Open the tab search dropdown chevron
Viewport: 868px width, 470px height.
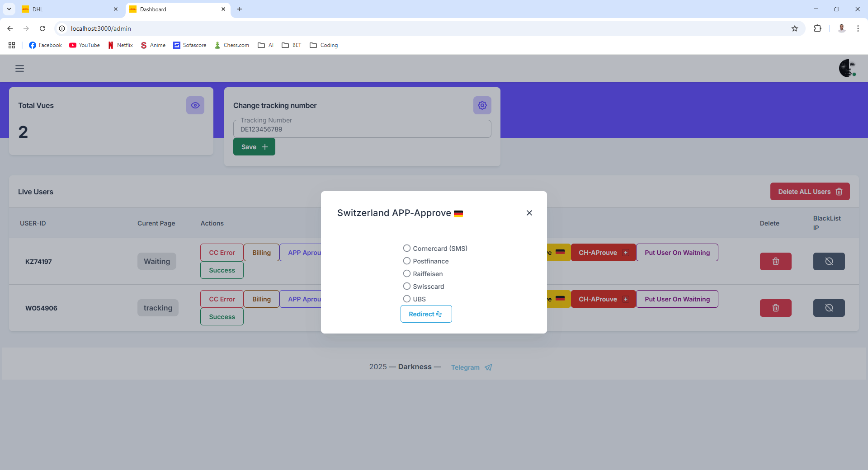pos(9,9)
